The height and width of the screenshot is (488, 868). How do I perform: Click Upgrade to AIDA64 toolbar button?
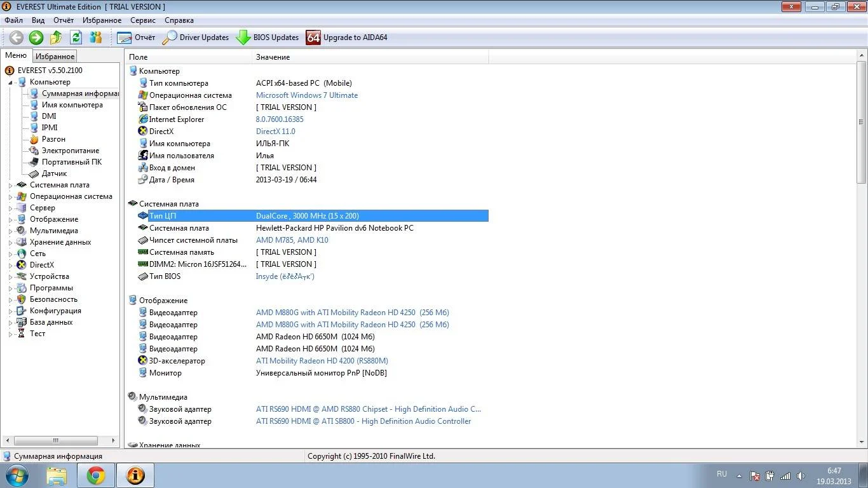pos(347,37)
